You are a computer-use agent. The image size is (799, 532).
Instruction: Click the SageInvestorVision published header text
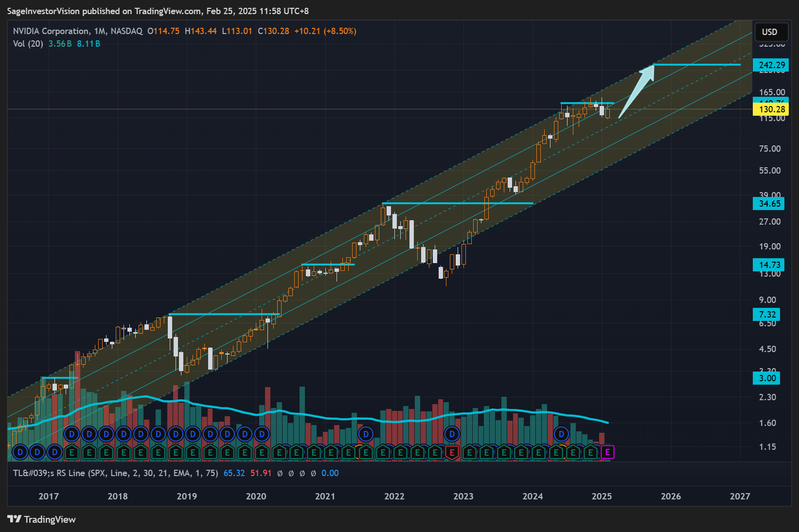158,11
